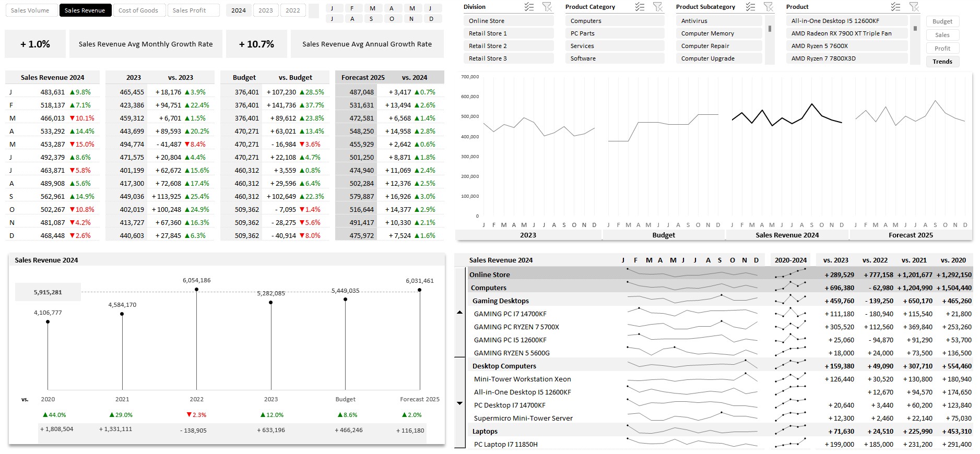Enable multi-select in Product Category slicer
This screenshot has width=980, height=454.
[640, 7]
